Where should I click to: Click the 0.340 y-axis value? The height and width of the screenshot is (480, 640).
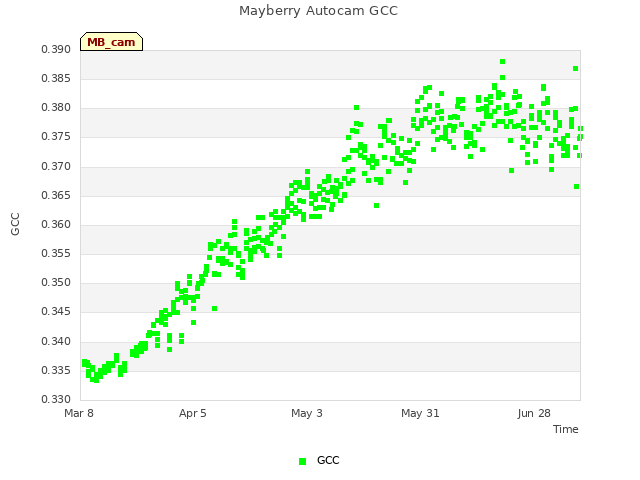pos(56,341)
